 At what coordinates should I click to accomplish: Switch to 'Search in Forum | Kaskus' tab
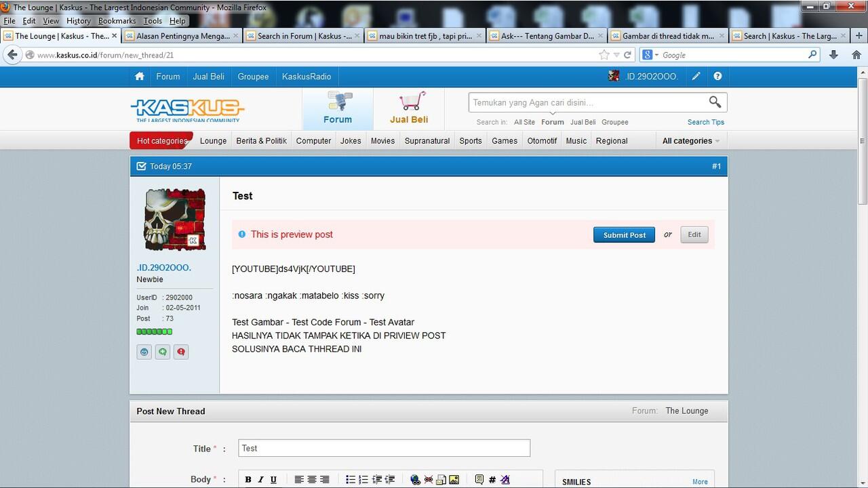[304, 36]
